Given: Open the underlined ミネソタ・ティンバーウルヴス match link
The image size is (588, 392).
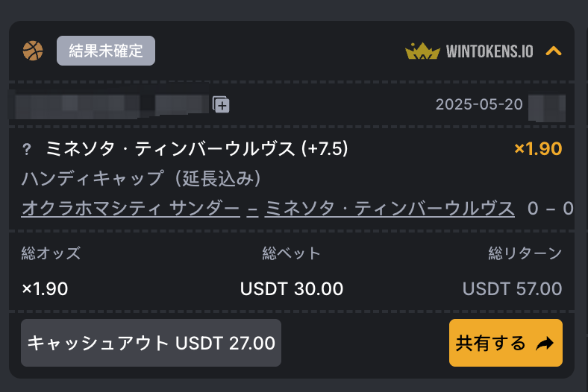Looking at the screenshot, I should pos(390,208).
